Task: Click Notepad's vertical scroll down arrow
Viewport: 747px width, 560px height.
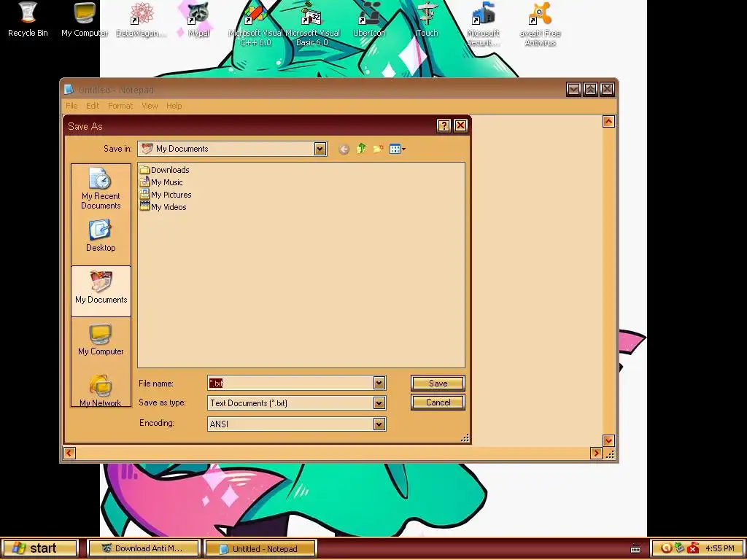Action: [608, 440]
